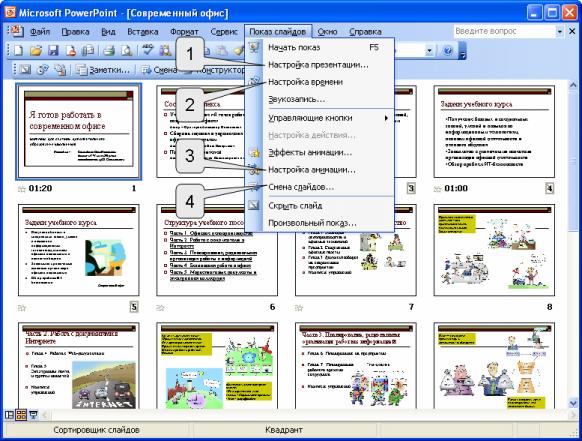Open the Сервис menu
Viewport: 582px width, 441px height.
tap(224, 32)
